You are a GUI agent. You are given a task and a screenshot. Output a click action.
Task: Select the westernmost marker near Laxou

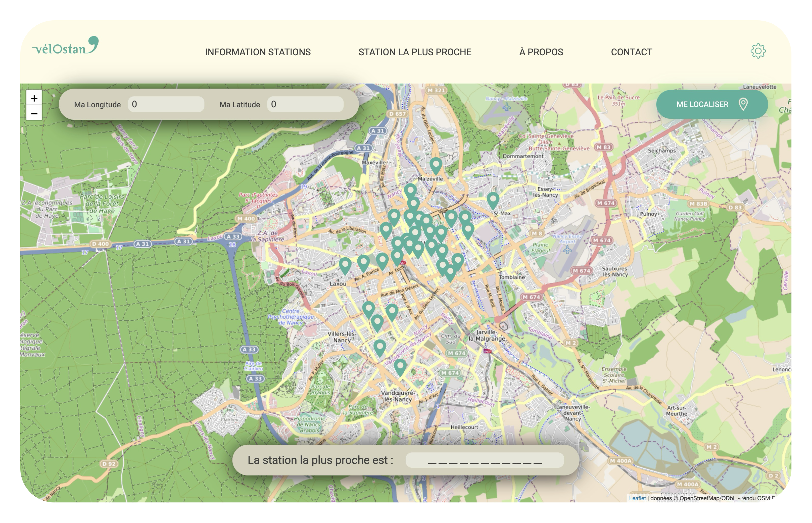pos(345,265)
